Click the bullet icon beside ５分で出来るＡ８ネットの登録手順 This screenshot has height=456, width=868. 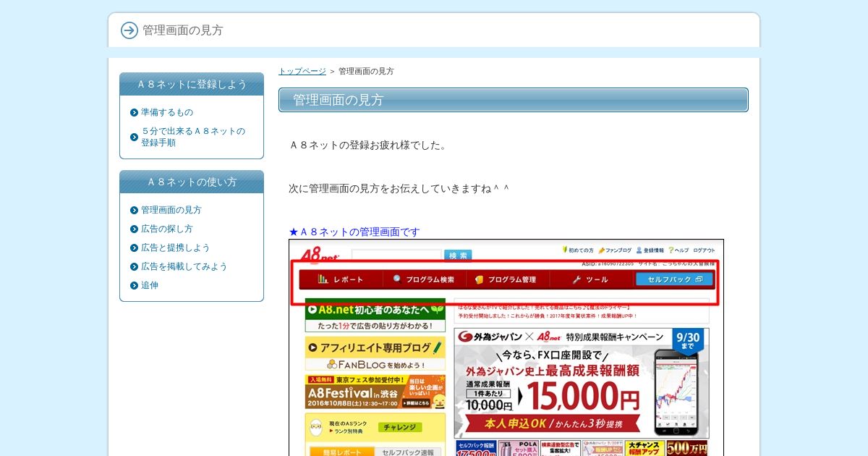pos(134,137)
